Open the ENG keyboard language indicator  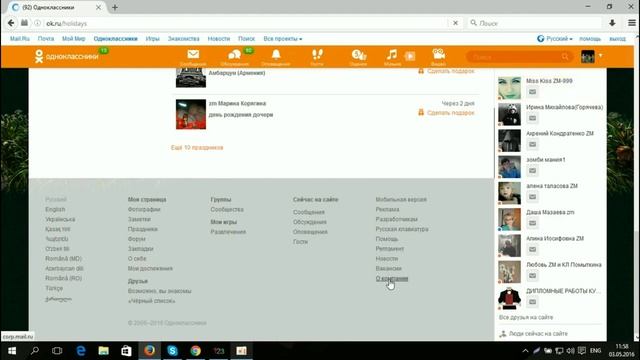coord(596,351)
